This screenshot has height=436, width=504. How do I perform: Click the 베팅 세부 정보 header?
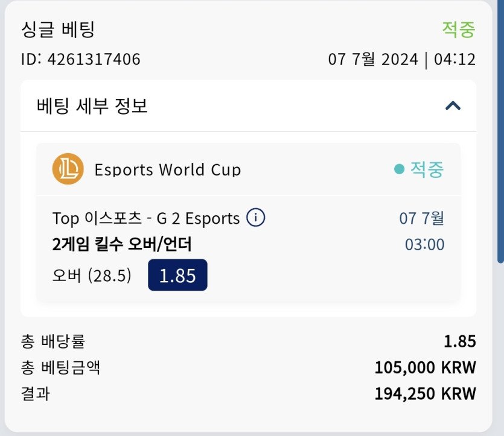coord(92,106)
